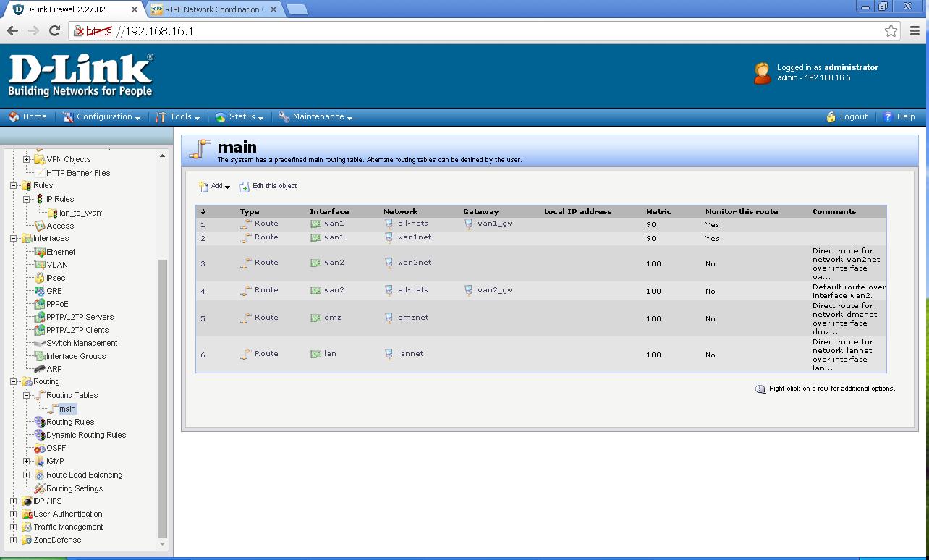Click the Routing Rules icon
This screenshot has height=560, width=929.
pyautogui.click(x=40, y=422)
